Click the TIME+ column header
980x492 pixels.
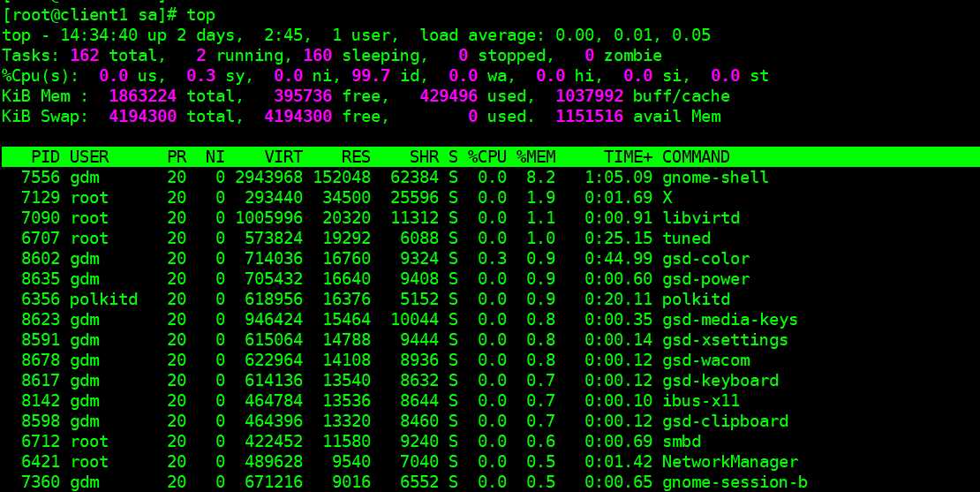(628, 157)
